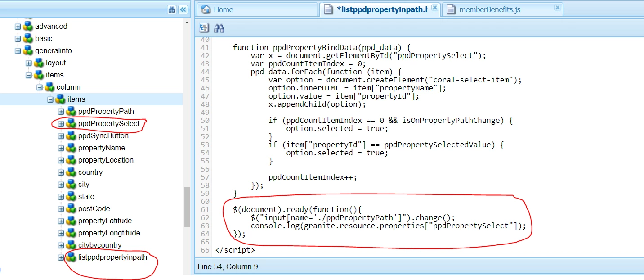This screenshot has height=280, width=644.
Task: Click the node icon next to layout
Action: [39, 63]
